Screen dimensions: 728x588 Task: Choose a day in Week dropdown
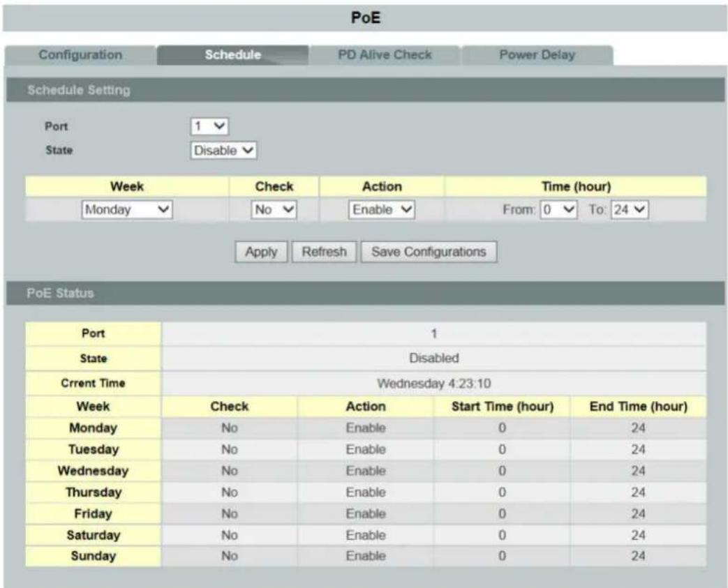point(127,210)
